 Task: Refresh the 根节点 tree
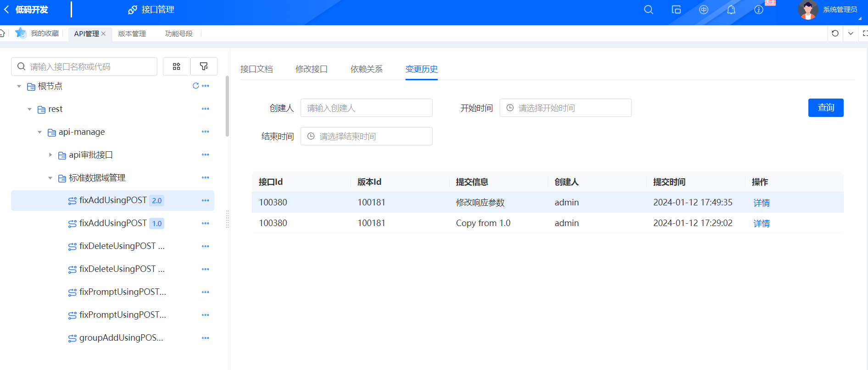(x=196, y=86)
